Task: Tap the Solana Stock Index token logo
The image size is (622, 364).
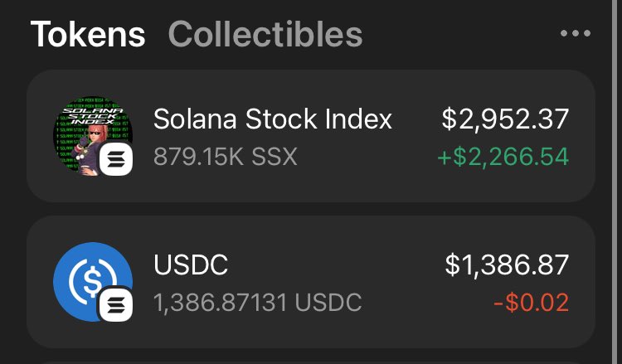Action: 93,136
